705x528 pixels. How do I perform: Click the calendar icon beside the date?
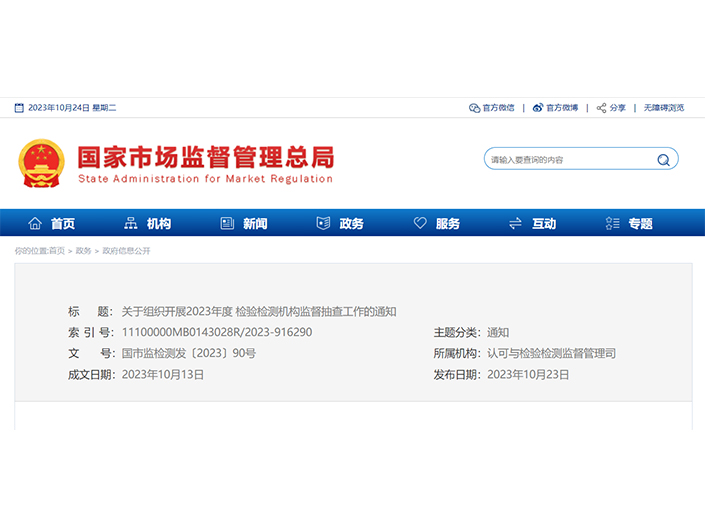click(x=19, y=108)
